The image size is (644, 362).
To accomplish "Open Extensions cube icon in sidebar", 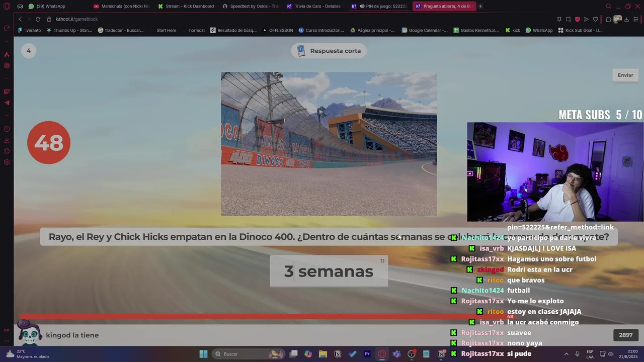I will 7,151.
